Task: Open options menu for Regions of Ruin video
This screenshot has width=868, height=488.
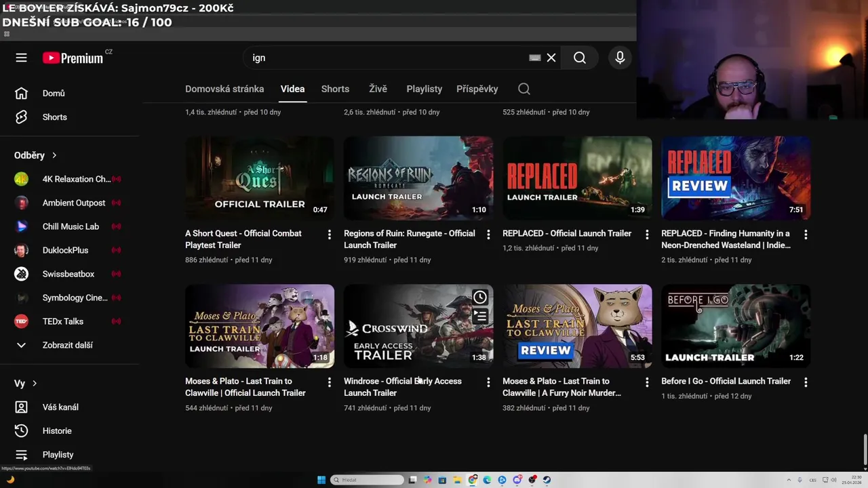Action: pos(488,235)
